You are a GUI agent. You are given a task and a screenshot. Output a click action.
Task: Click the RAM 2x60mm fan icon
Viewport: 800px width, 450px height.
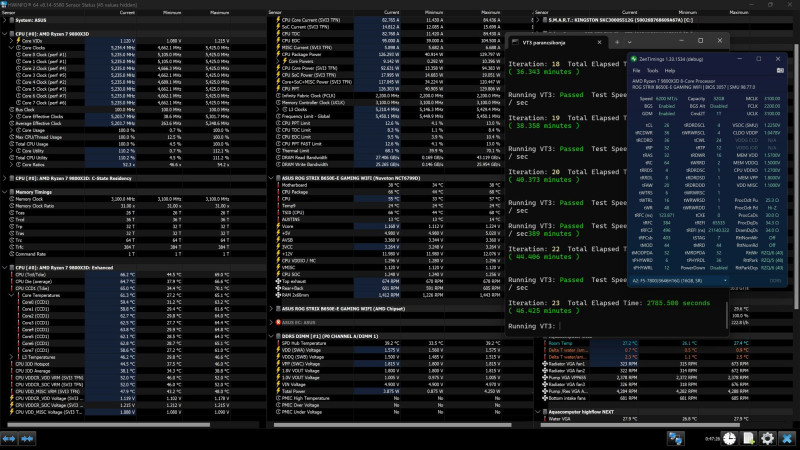click(278, 295)
